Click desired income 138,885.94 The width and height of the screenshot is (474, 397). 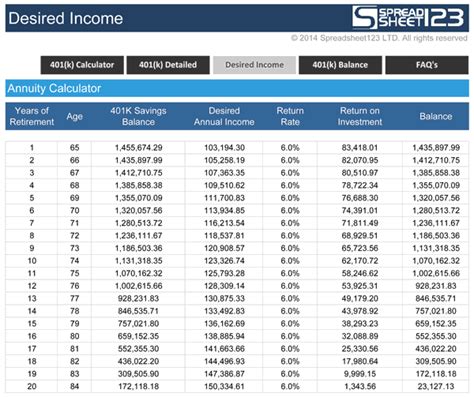click(224, 336)
